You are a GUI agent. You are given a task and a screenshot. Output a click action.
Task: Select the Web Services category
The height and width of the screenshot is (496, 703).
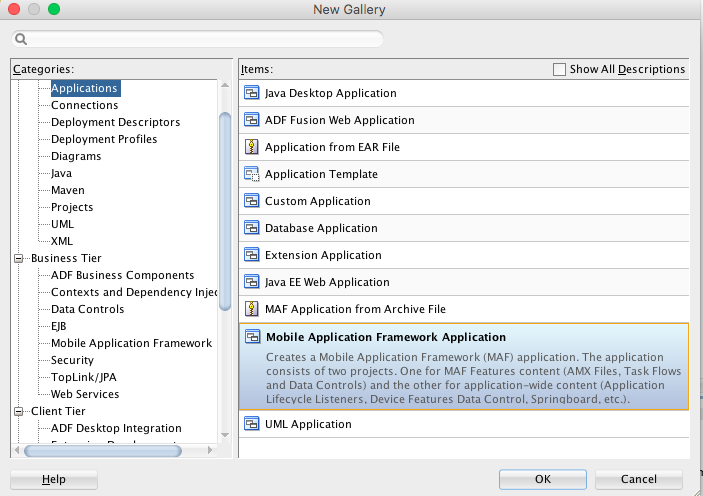85,395
